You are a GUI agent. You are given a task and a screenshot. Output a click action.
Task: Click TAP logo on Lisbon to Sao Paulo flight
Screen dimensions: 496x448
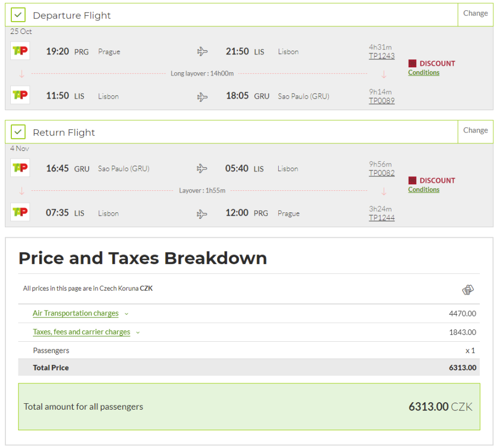tap(20, 95)
